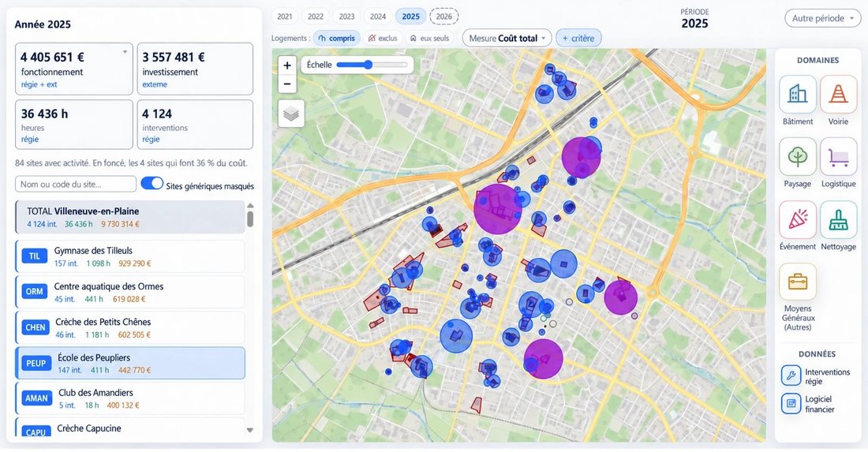This screenshot has width=868, height=452.
Task: Click the externe label under investissement
Action: point(155,84)
